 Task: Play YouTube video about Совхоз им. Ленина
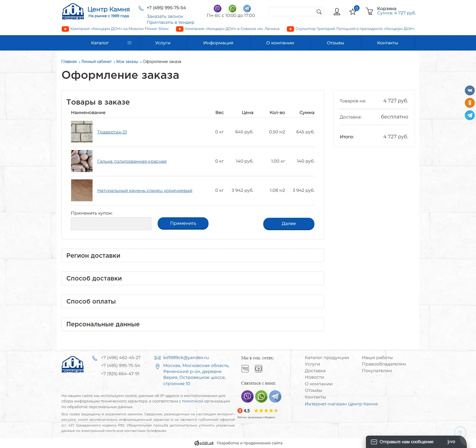228,29
